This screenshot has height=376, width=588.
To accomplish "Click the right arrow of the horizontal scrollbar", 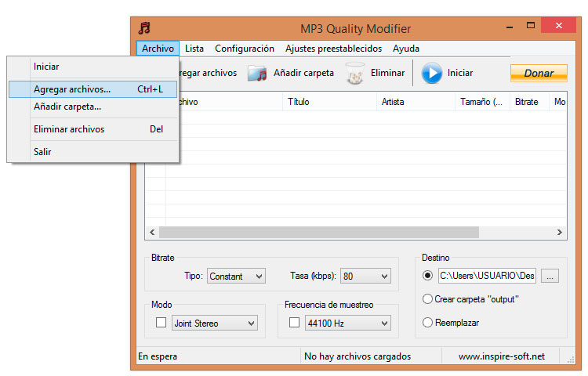I will pos(560,232).
